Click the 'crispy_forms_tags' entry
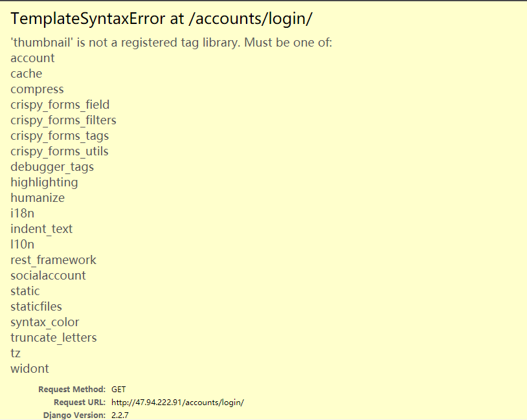This screenshot has height=420, width=527. pos(60,136)
